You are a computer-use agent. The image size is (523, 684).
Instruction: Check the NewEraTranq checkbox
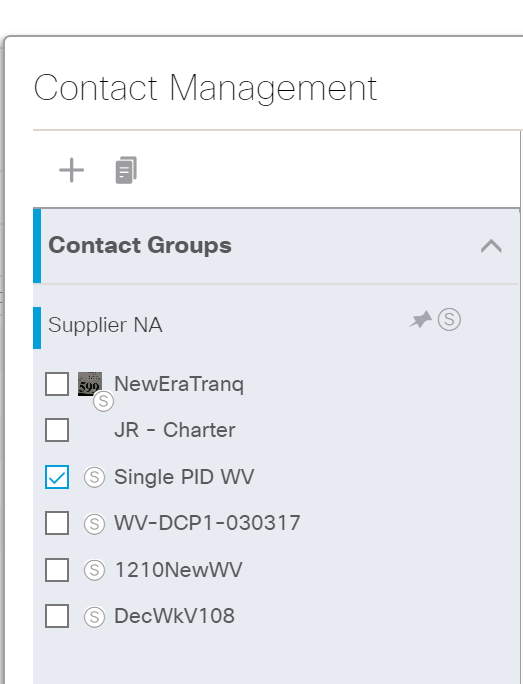click(x=57, y=384)
